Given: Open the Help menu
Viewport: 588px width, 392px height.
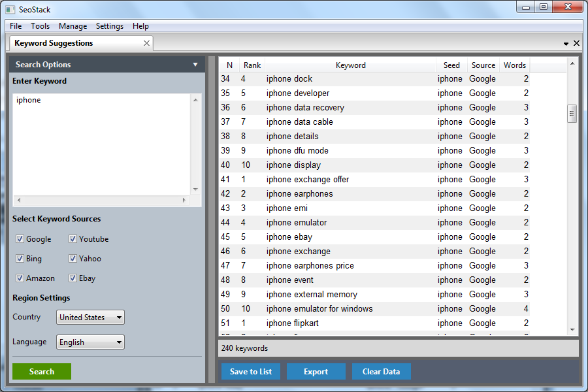Looking at the screenshot, I should [x=140, y=26].
